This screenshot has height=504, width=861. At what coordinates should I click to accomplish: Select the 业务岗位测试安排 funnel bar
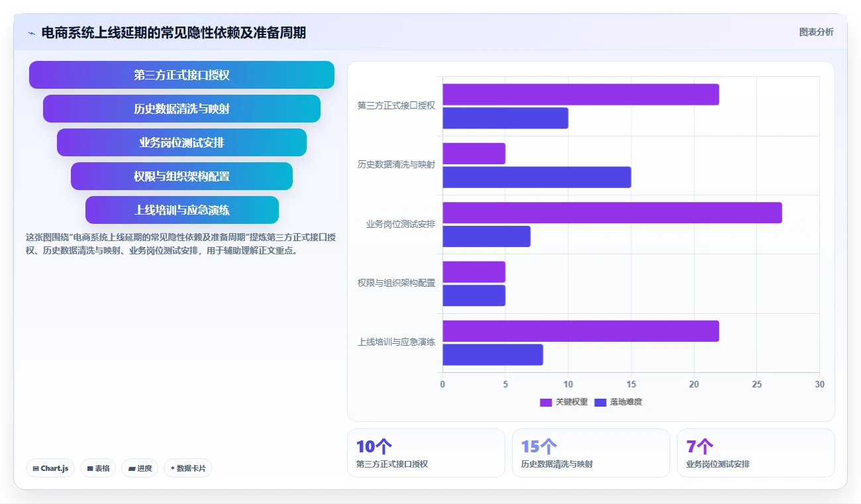click(181, 142)
